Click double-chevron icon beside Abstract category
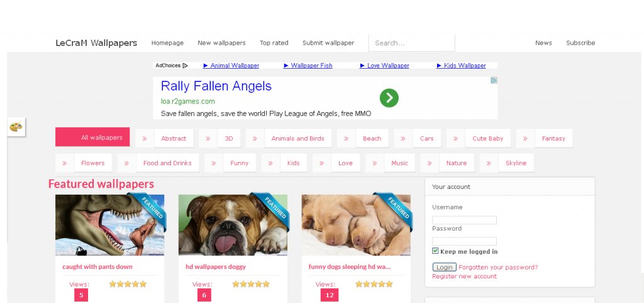The width and height of the screenshot is (644, 303). [144, 139]
